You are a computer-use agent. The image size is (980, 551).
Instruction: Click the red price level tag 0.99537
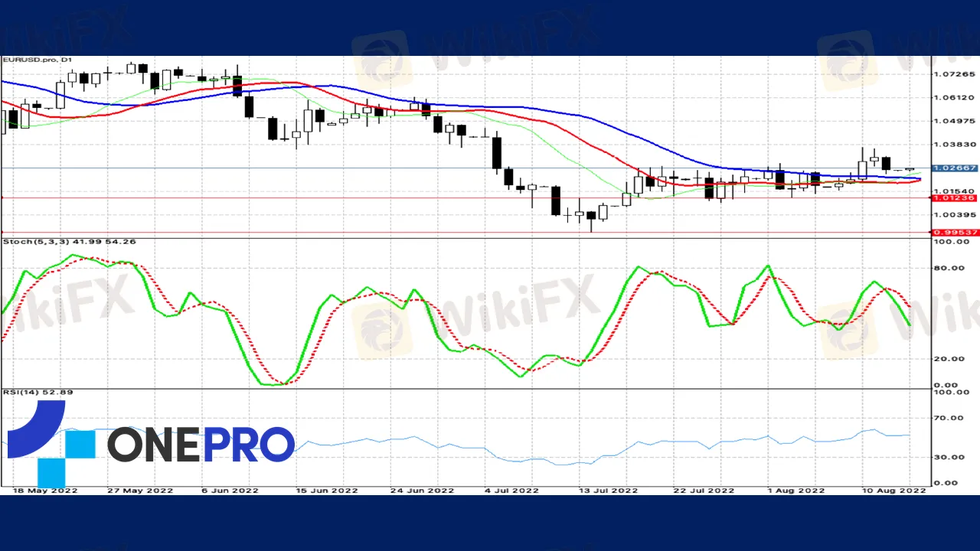point(953,232)
